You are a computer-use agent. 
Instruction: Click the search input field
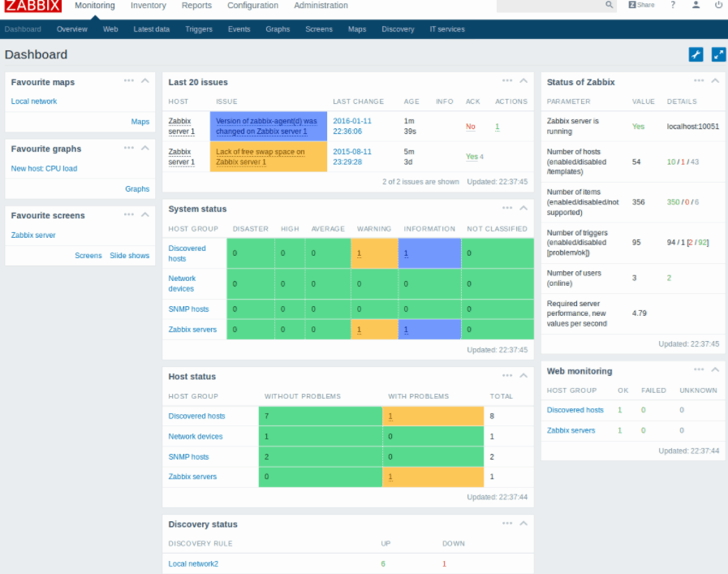pos(550,5)
